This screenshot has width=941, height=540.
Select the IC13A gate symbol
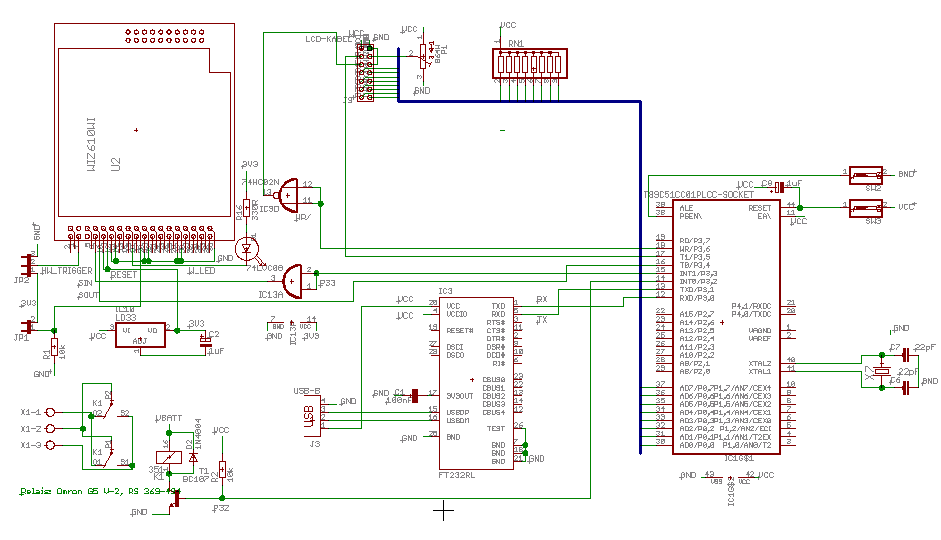click(x=293, y=281)
